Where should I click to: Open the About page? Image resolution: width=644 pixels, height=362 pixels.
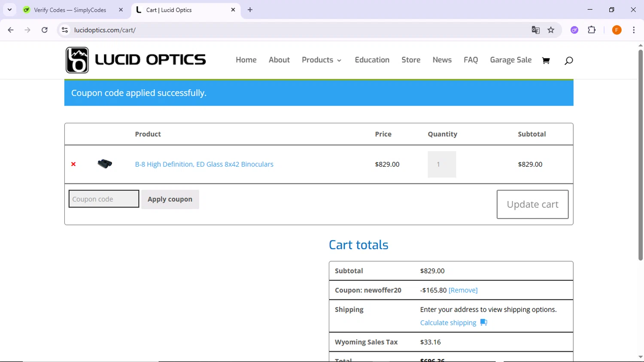(x=279, y=60)
